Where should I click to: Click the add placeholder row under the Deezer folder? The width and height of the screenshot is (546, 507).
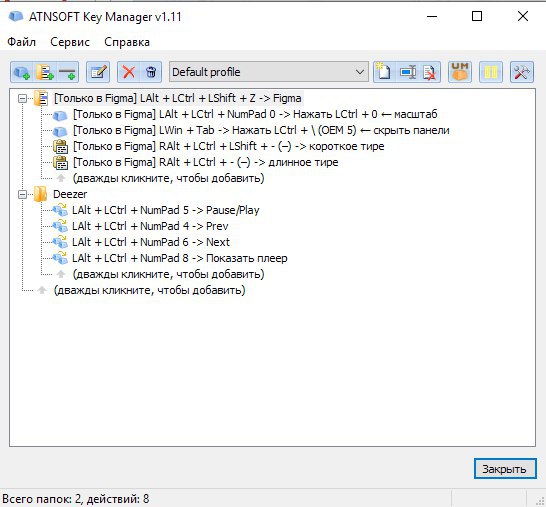(x=169, y=274)
